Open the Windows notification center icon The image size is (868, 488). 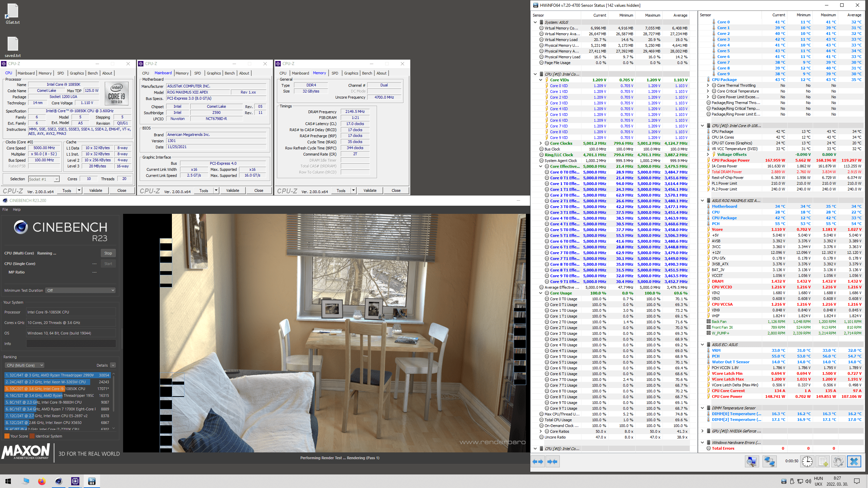[857, 481]
